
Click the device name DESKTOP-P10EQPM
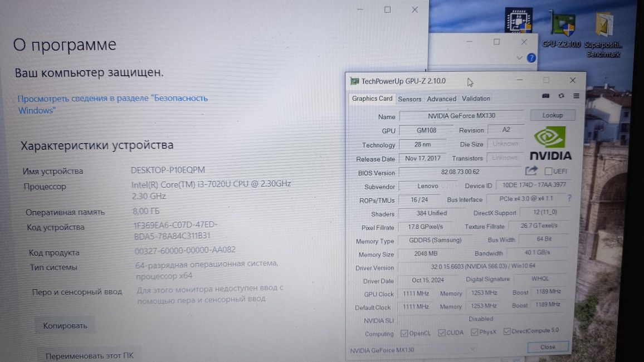[168, 170]
